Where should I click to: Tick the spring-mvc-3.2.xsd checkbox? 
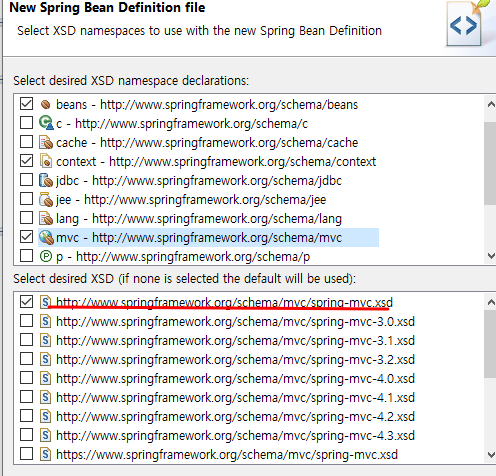(26, 359)
